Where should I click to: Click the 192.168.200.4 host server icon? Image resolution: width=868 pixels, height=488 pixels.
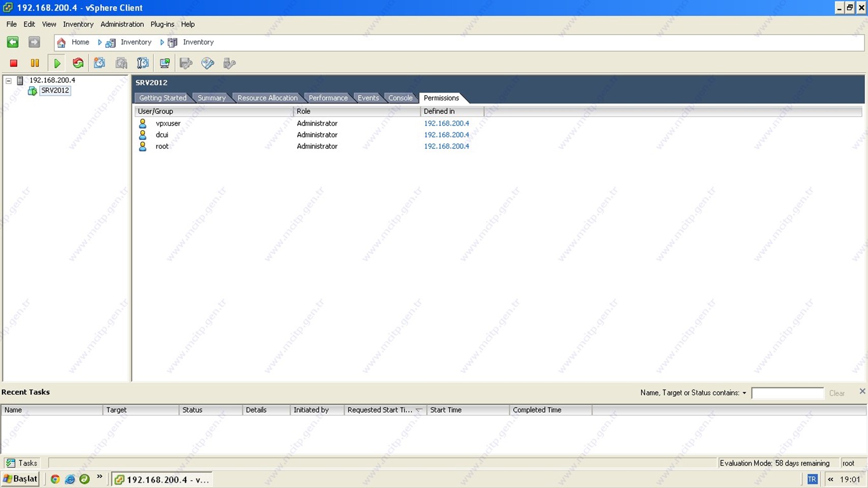point(20,80)
